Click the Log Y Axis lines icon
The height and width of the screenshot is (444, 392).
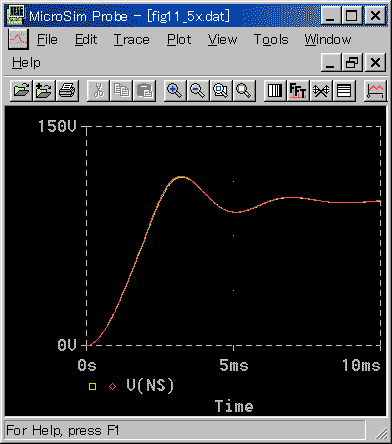(x=344, y=90)
